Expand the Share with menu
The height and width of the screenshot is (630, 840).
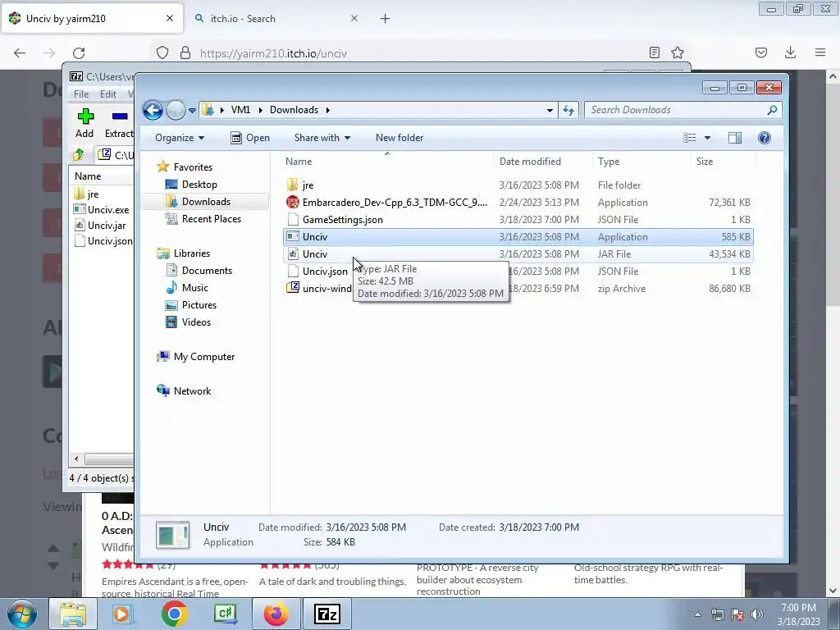322,138
